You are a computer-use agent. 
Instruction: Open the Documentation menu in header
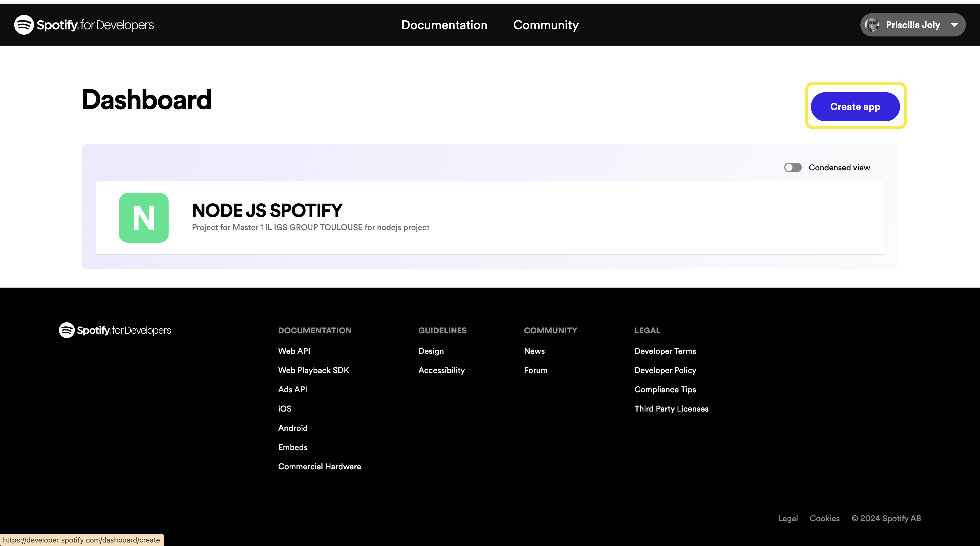coord(444,25)
